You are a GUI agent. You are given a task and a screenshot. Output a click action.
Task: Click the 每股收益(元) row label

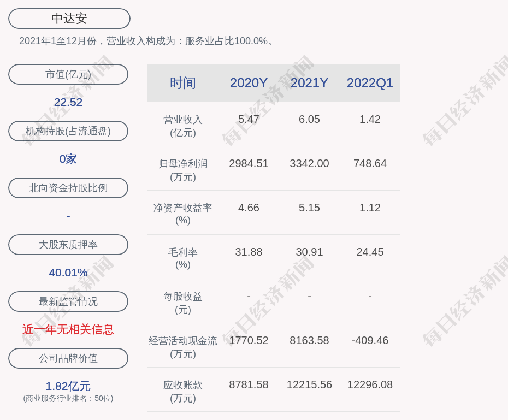(183, 304)
